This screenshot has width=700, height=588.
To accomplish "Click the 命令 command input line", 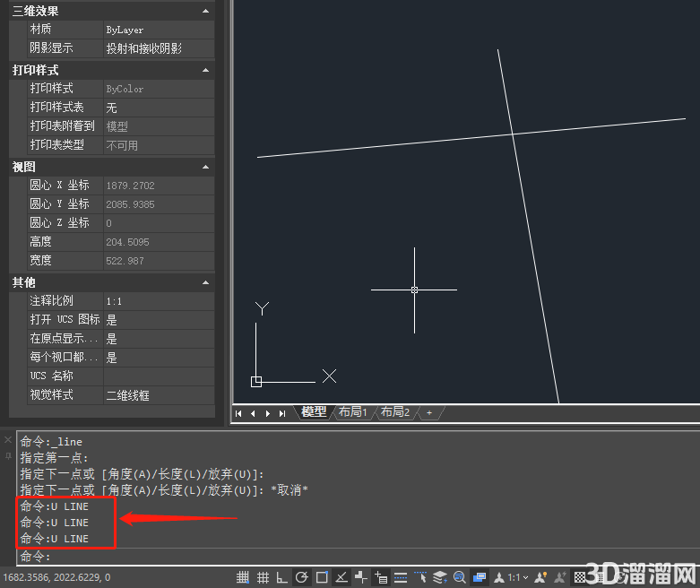I will [x=357, y=557].
